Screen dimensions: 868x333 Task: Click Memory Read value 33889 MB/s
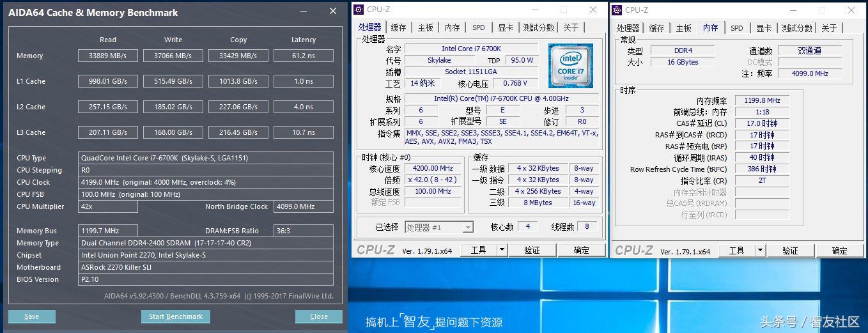[x=108, y=56]
